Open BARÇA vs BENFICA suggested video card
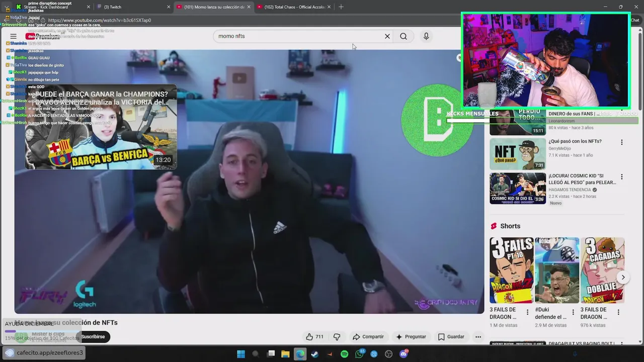Viewport: 644px width, 362px height. pos(101,128)
